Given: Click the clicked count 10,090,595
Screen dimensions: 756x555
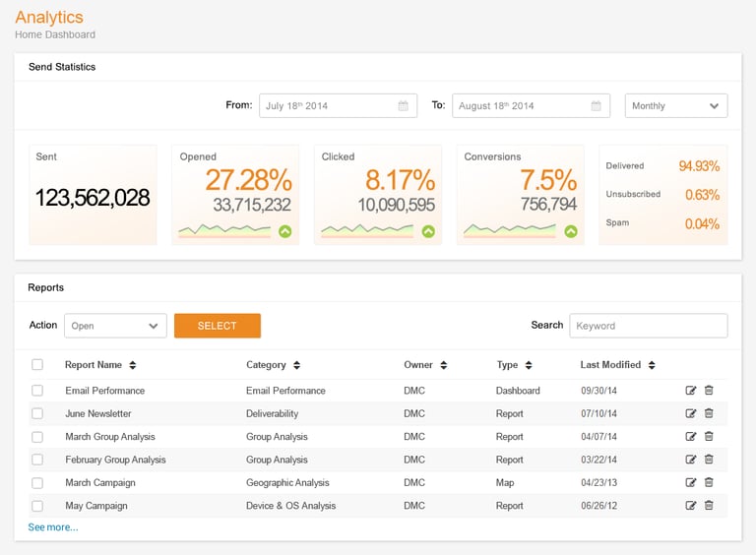Looking at the screenshot, I should tap(397, 206).
